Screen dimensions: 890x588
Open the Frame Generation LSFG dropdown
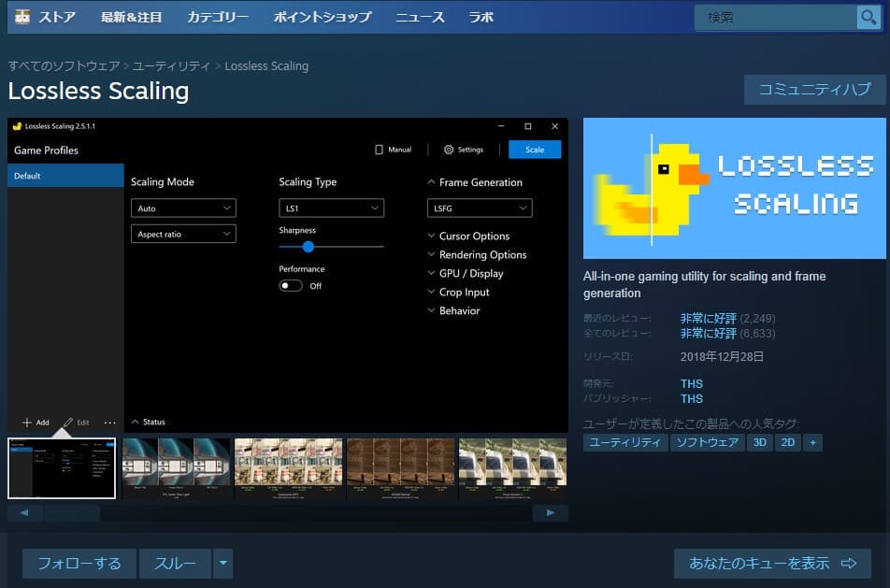tap(480, 208)
